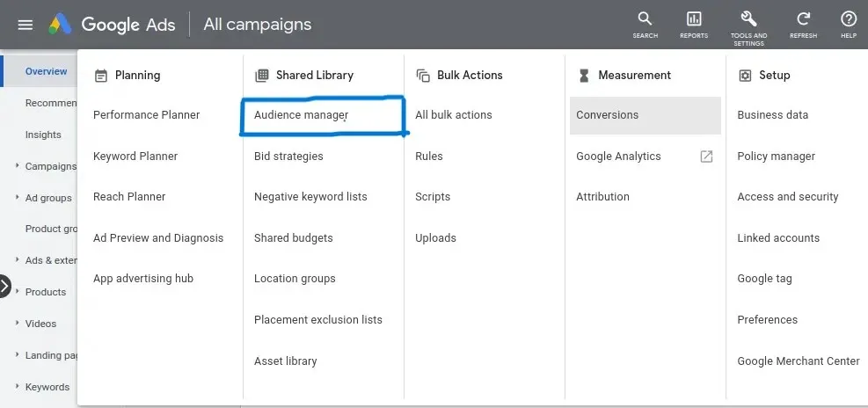Open Asset library
The width and height of the screenshot is (868, 408).
[285, 361]
